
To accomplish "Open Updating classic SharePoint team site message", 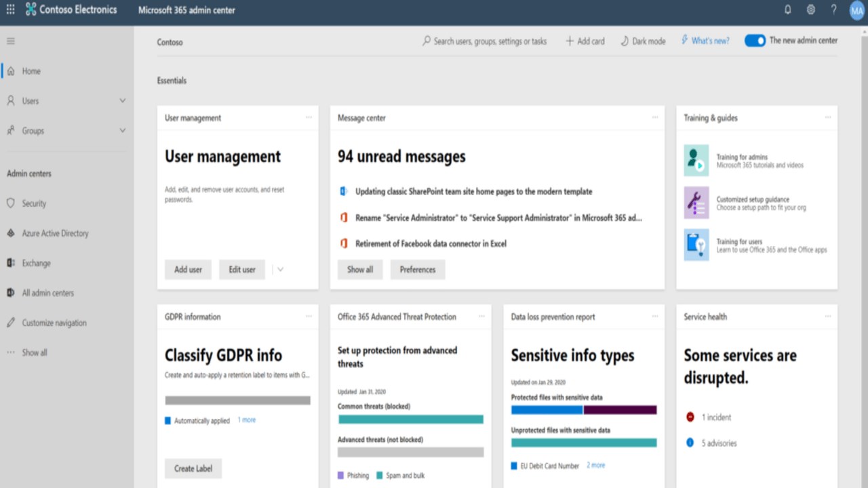I will pyautogui.click(x=473, y=192).
